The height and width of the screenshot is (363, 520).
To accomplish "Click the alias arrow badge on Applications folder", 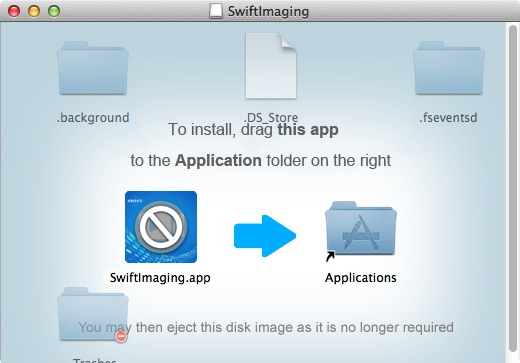I will tap(330, 256).
